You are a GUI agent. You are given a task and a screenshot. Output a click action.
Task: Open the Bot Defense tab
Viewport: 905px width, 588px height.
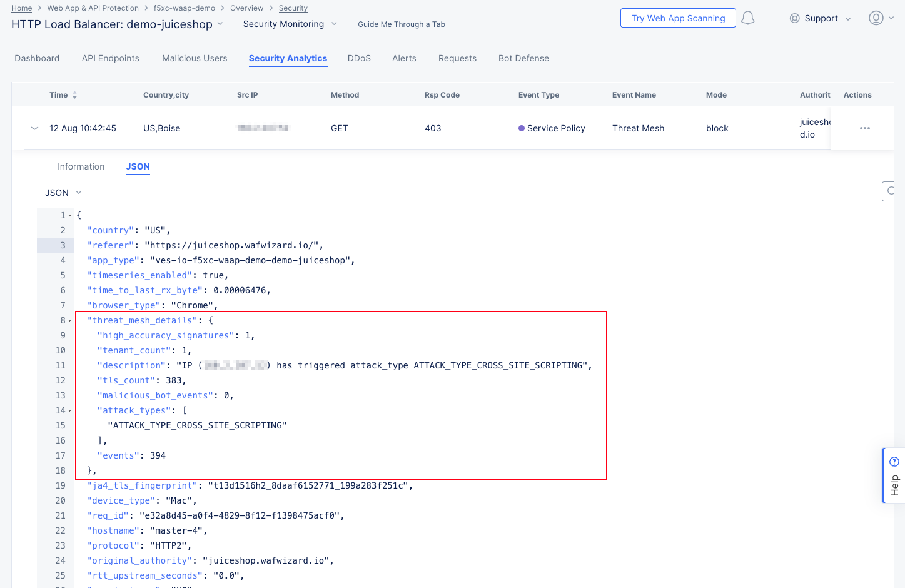pos(523,58)
